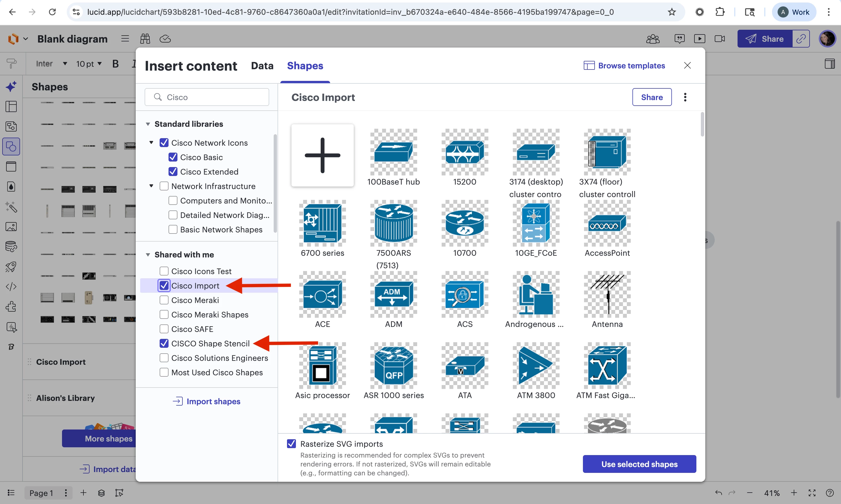Click the video camera icon in header
Image resolution: width=841 pixels, height=504 pixels.
click(719, 39)
